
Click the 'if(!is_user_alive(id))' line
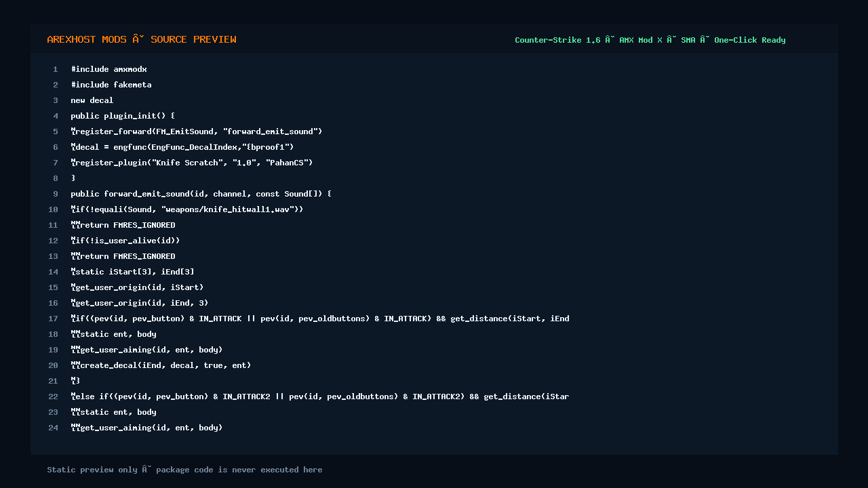(x=125, y=241)
